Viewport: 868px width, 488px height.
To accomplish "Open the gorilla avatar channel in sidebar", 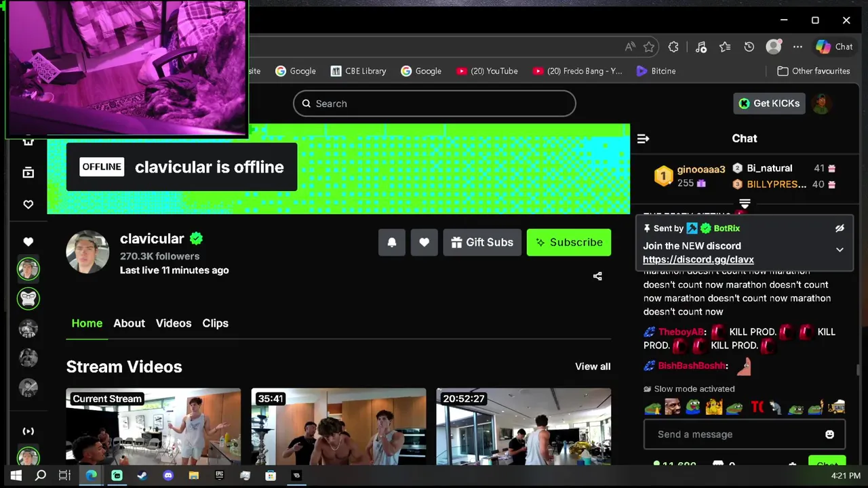I will click(x=28, y=298).
